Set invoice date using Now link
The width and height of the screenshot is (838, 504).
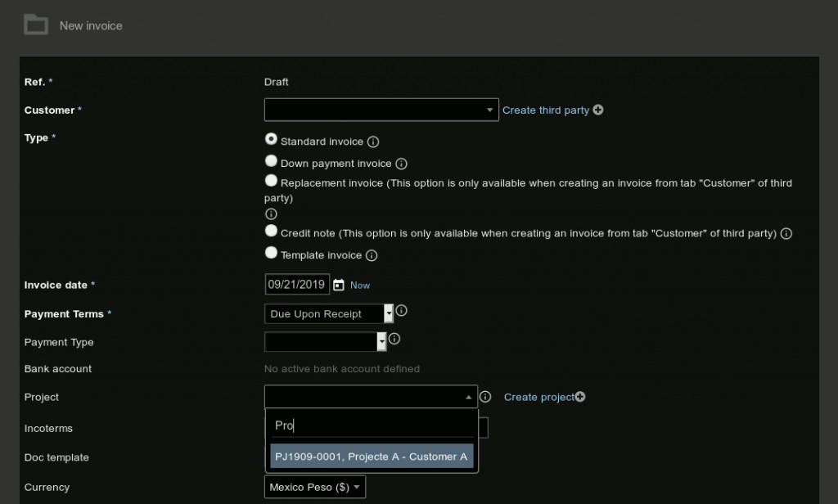360,286
